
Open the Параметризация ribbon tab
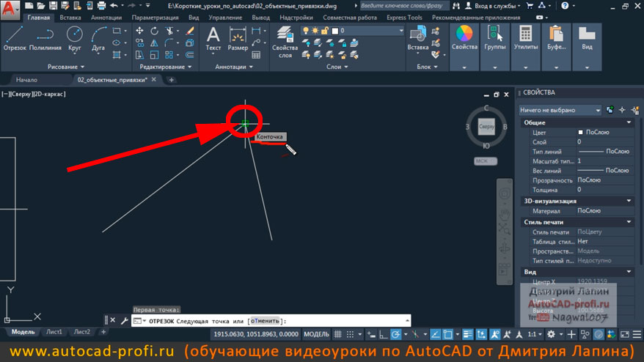coord(155,18)
